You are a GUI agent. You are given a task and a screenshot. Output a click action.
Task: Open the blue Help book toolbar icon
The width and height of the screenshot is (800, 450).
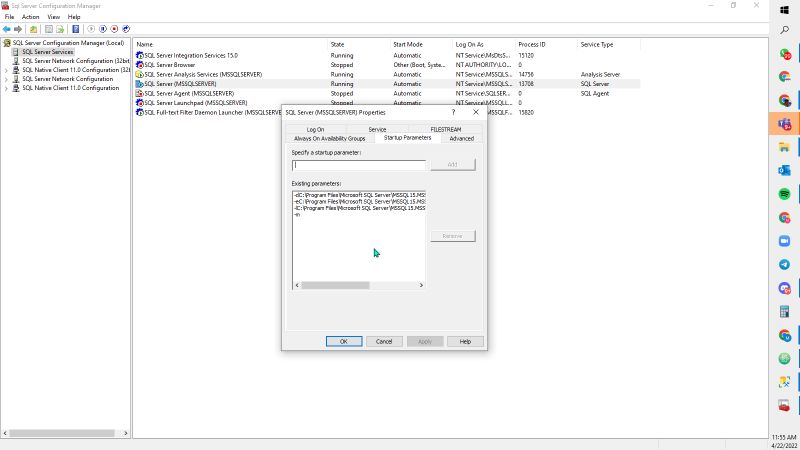pos(76,29)
